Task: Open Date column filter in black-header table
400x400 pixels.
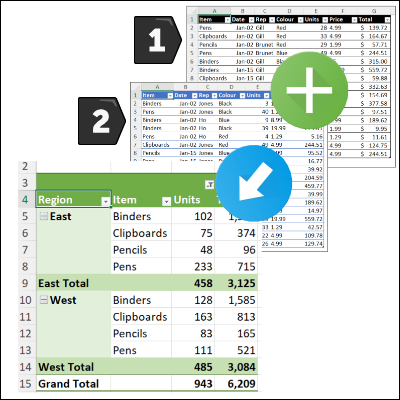Action: click(252, 20)
